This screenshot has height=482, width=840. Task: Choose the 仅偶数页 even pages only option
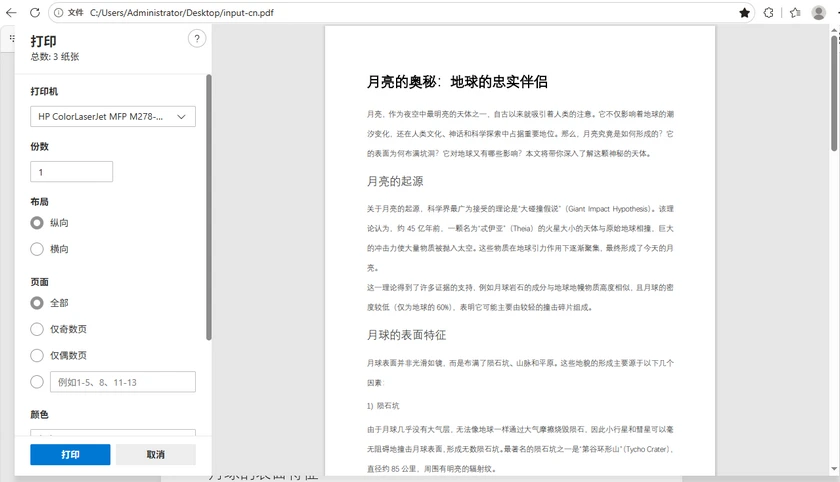36,356
